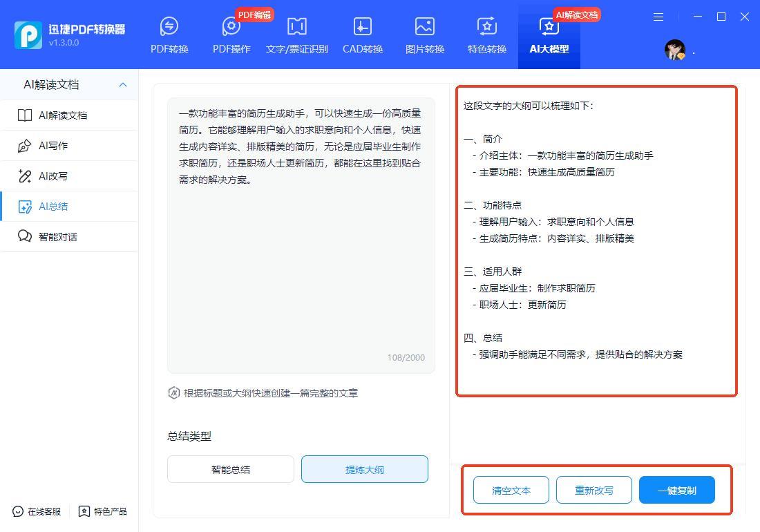
Task: Switch to 智能对话 in sidebar
Action: click(x=57, y=237)
